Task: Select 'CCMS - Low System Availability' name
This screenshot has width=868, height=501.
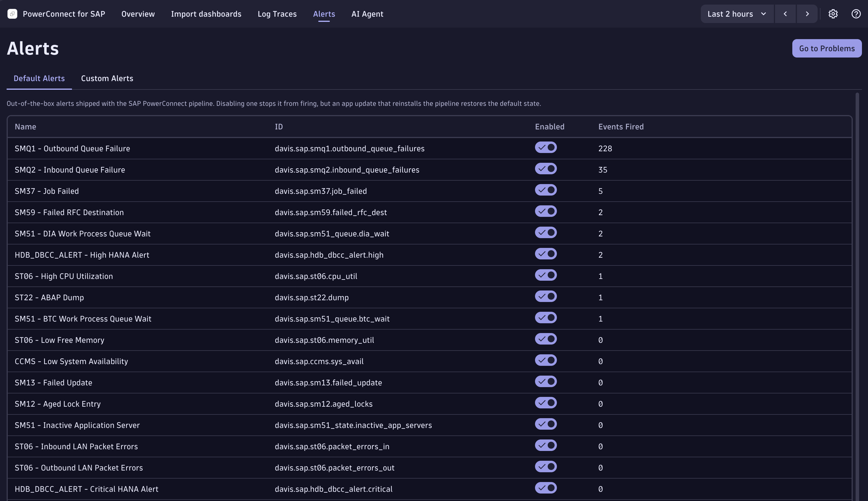Action: [x=71, y=361]
